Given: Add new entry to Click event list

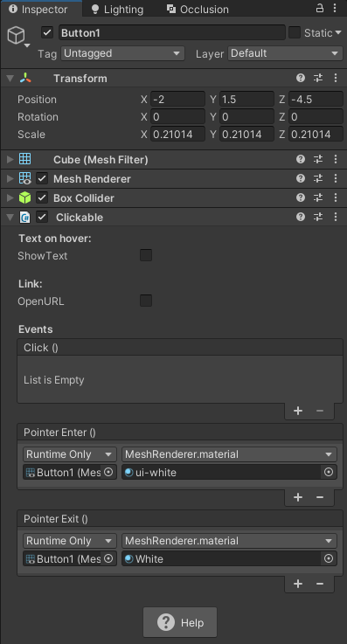Looking at the screenshot, I should (x=298, y=411).
